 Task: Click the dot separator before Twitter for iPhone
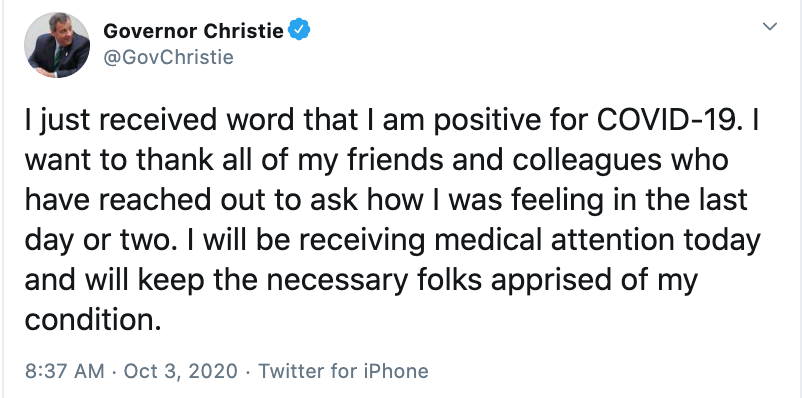(248, 371)
